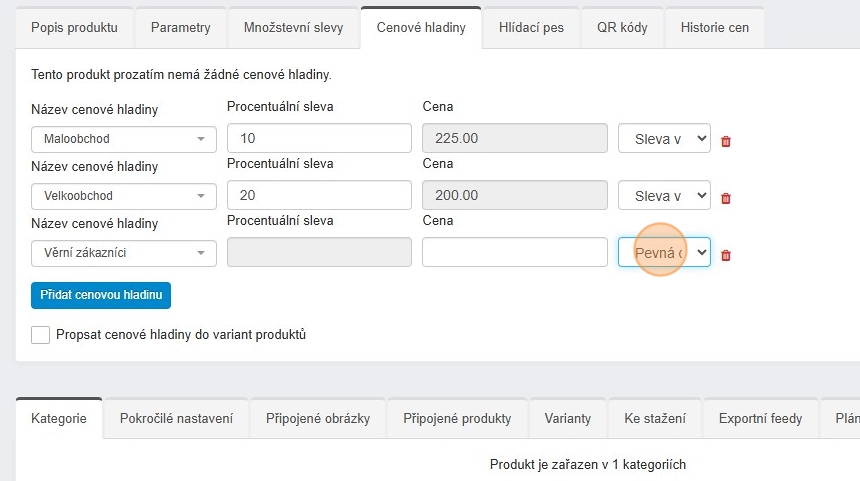This screenshot has width=860, height=481.
Task: Click the Maloobchod percentage discount field
Action: click(x=319, y=139)
